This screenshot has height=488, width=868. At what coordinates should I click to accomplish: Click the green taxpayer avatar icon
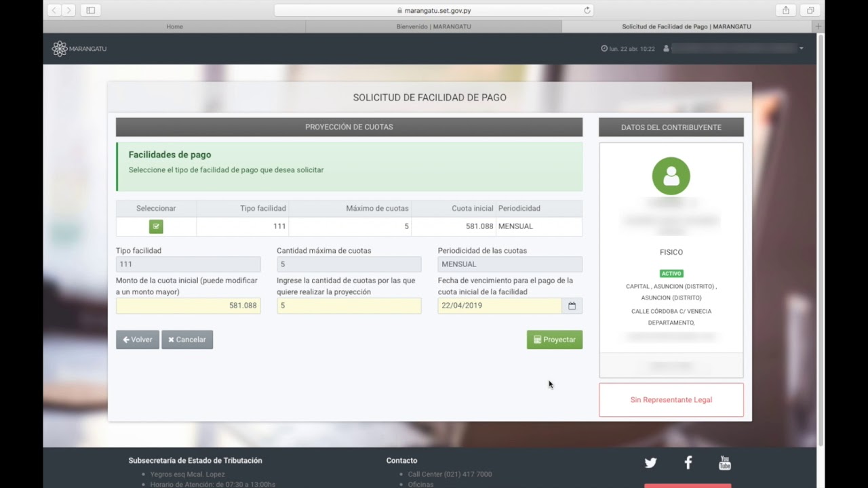(x=671, y=176)
